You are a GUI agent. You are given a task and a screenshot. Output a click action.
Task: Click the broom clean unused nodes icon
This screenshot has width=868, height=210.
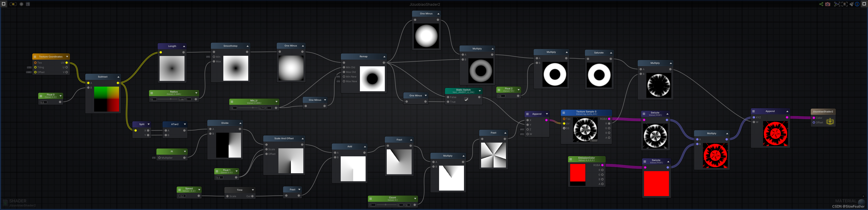[852, 4]
